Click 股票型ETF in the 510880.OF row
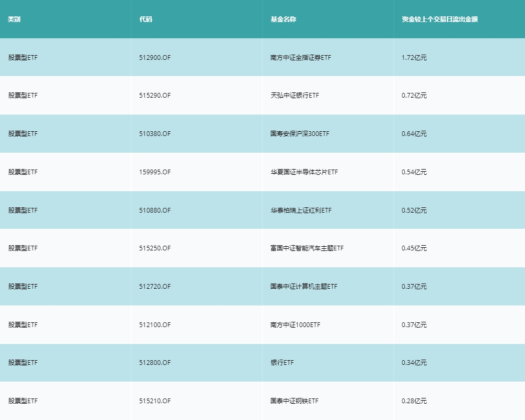 click(23, 211)
